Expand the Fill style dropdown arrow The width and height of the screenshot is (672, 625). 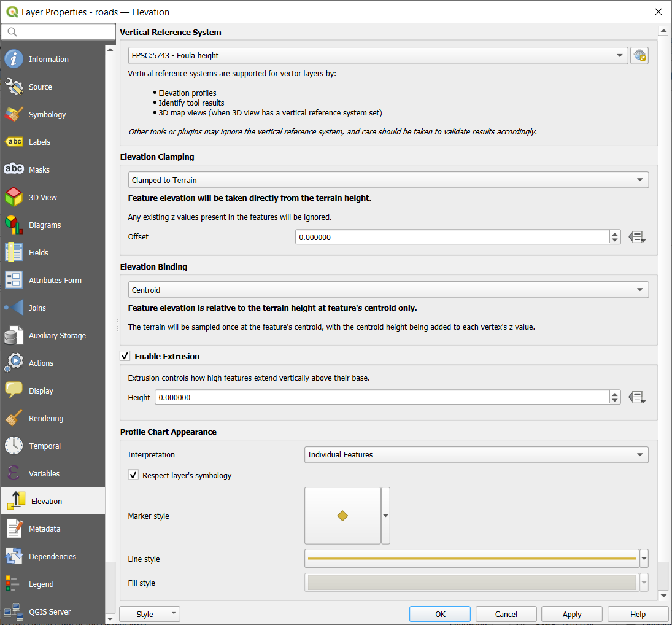click(644, 583)
